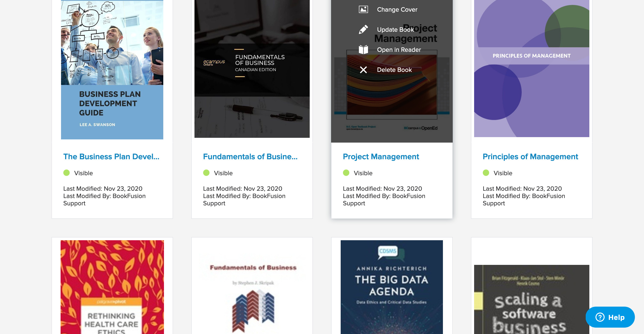Click the X icon beside Delete Book
This screenshot has width=644, height=334.
pos(363,70)
